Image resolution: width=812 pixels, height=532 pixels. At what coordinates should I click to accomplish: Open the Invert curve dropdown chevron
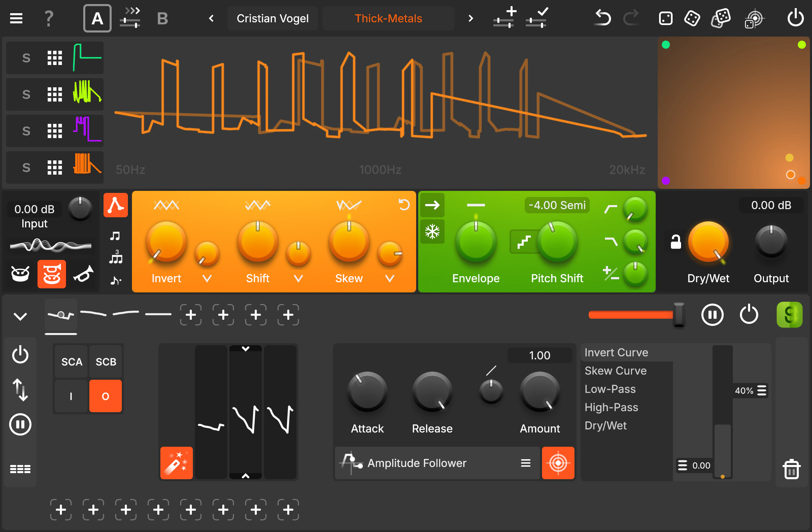click(x=206, y=278)
